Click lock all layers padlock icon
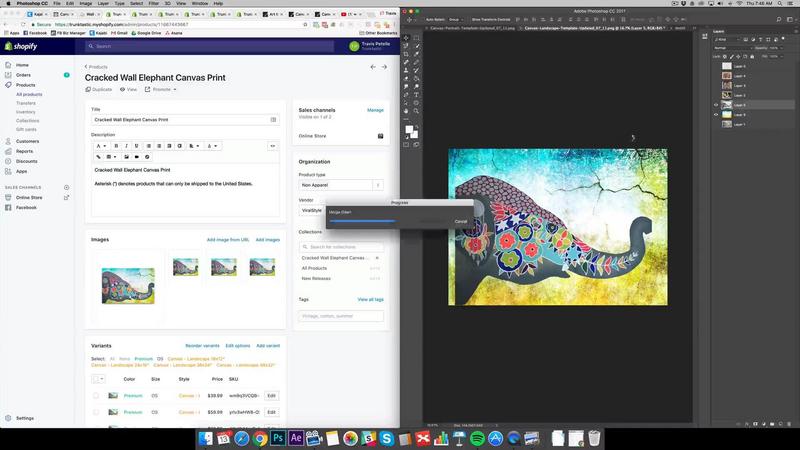Screen dimensions: 800x450 (x=752, y=57)
